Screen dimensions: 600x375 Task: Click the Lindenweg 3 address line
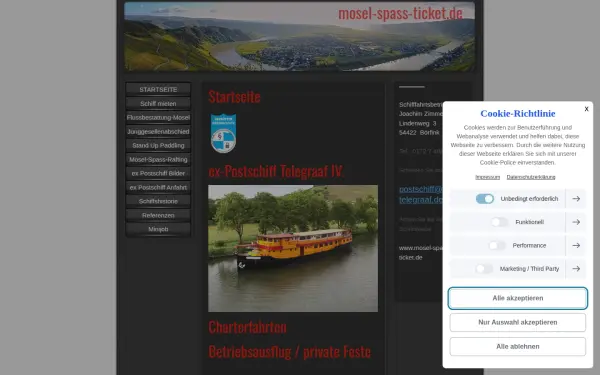click(x=417, y=123)
